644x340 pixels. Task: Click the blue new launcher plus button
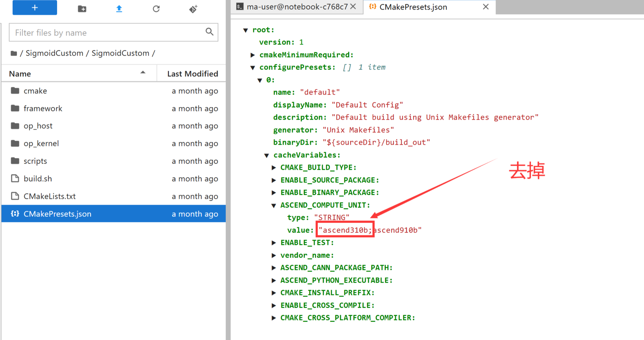click(35, 8)
